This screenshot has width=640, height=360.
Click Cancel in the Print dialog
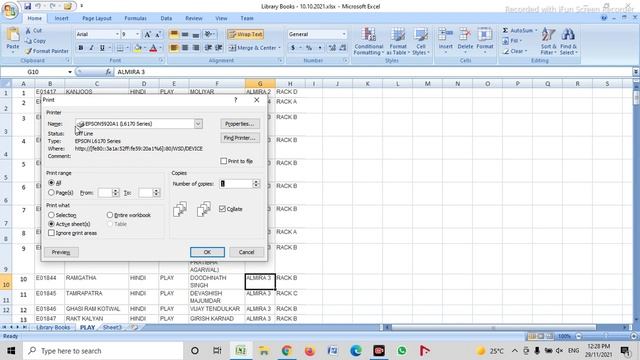(247, 252)
